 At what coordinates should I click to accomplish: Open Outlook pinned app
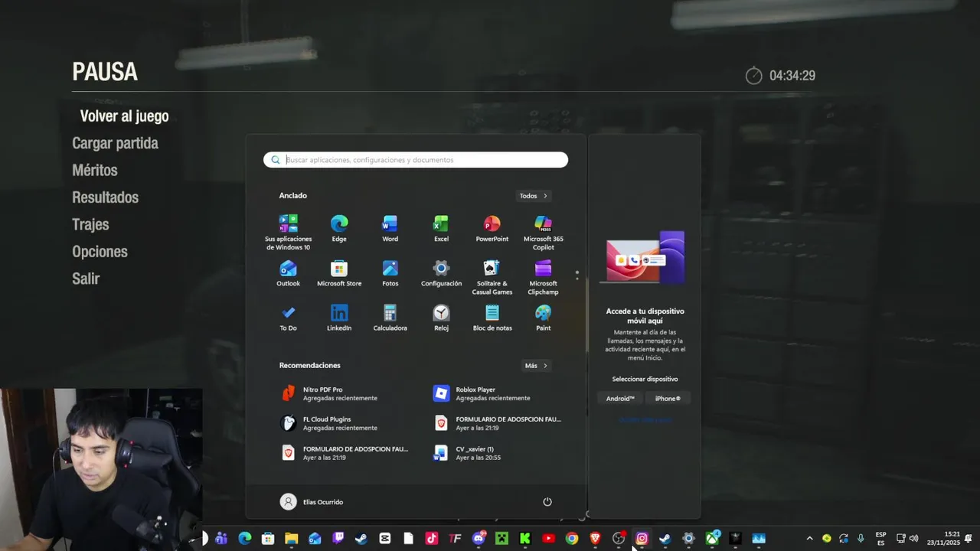coord(288,273)
